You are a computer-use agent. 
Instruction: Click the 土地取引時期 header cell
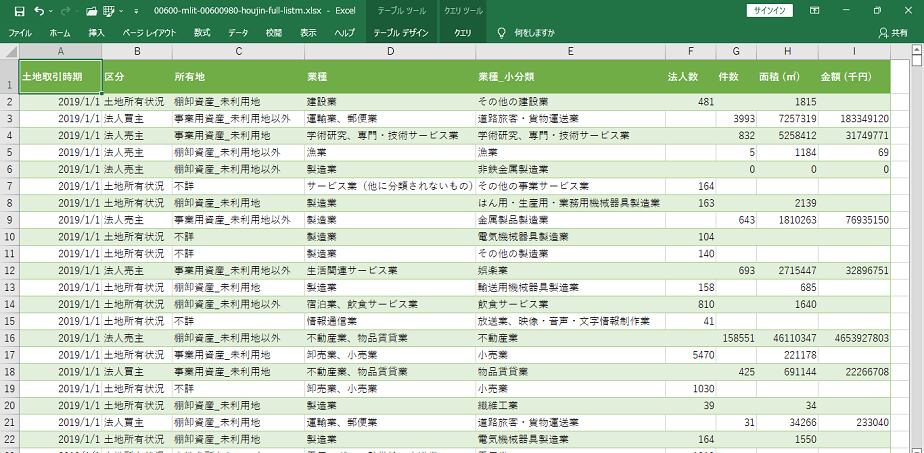pyautogui.click(x=61, y=77)
